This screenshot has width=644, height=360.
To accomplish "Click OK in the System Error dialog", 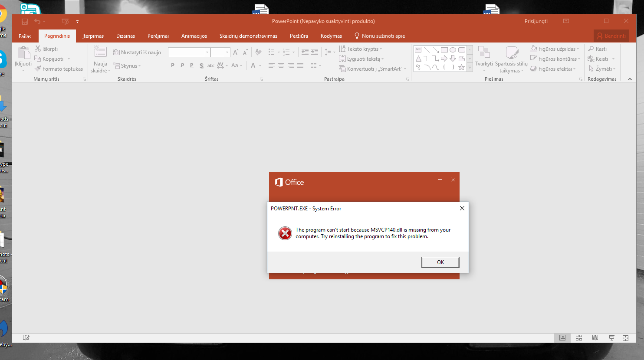I will point(440,262).
